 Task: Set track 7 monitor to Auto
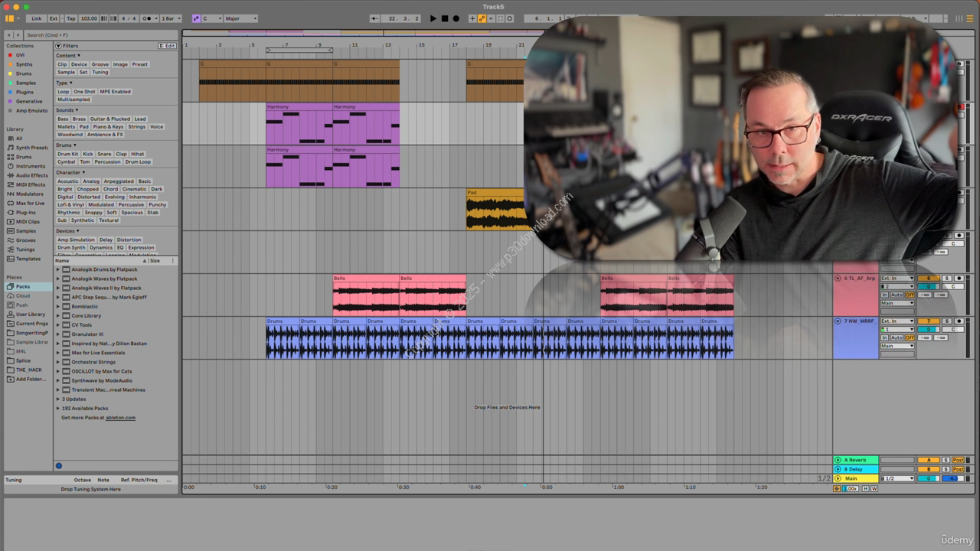(897, 337)
